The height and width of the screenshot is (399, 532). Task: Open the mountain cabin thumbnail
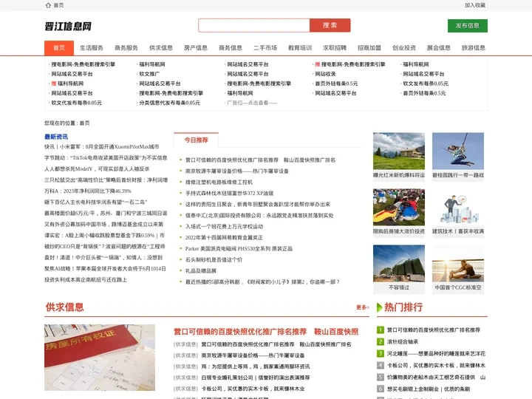(x=399, y=151)
